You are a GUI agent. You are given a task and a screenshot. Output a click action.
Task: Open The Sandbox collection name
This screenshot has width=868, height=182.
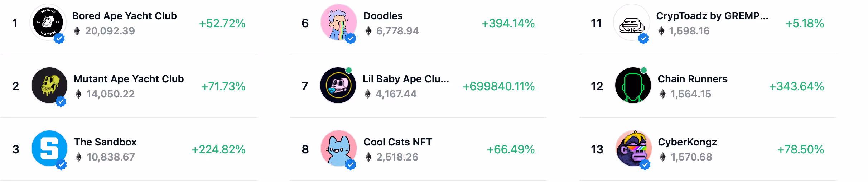pos(105,142)
